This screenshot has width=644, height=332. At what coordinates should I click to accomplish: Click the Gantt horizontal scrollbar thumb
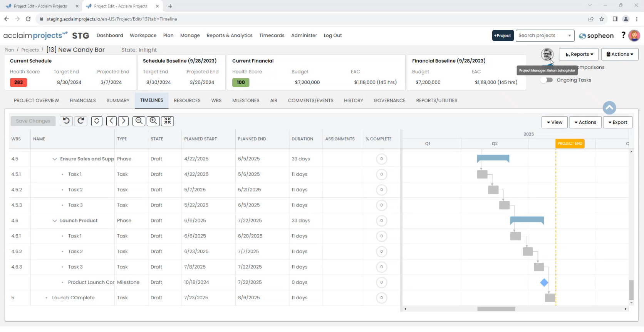[x=496, y=309]
